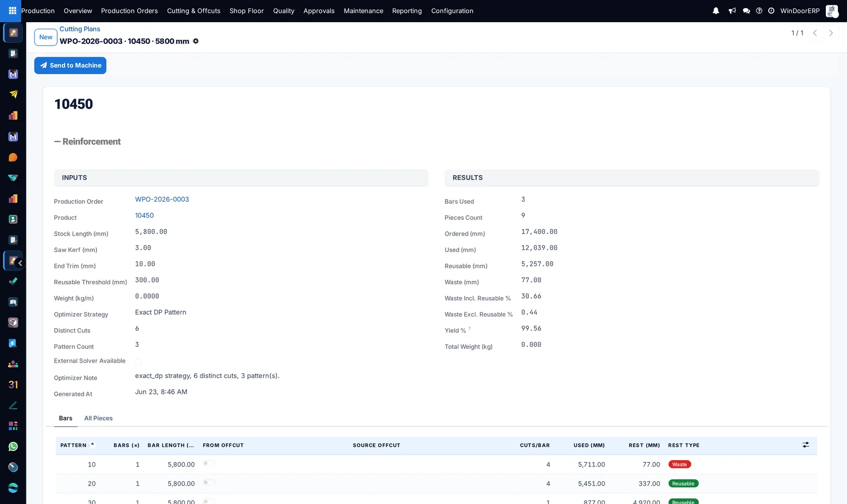847x504 pixels.
Task: Toggle From Offcut for pattern 10 row
Action: click(x=209, y=463)
